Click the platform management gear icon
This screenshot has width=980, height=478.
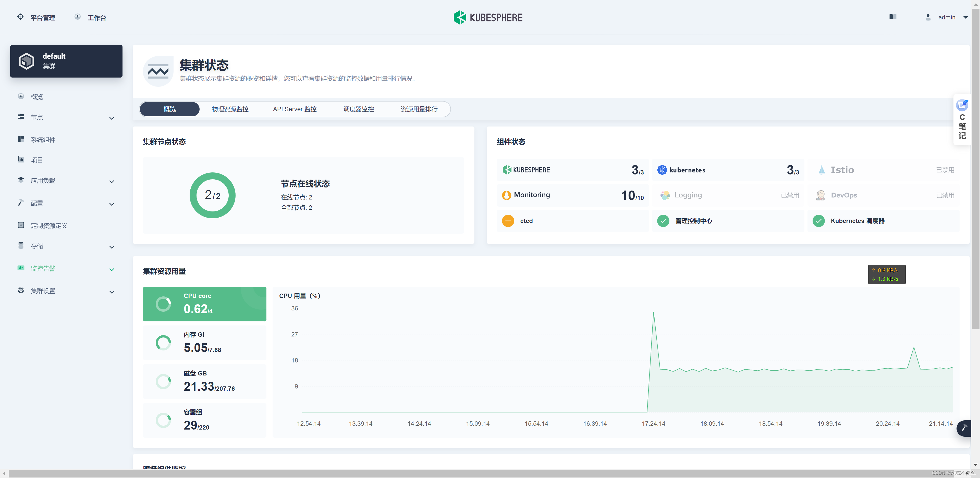click(20, 17)
